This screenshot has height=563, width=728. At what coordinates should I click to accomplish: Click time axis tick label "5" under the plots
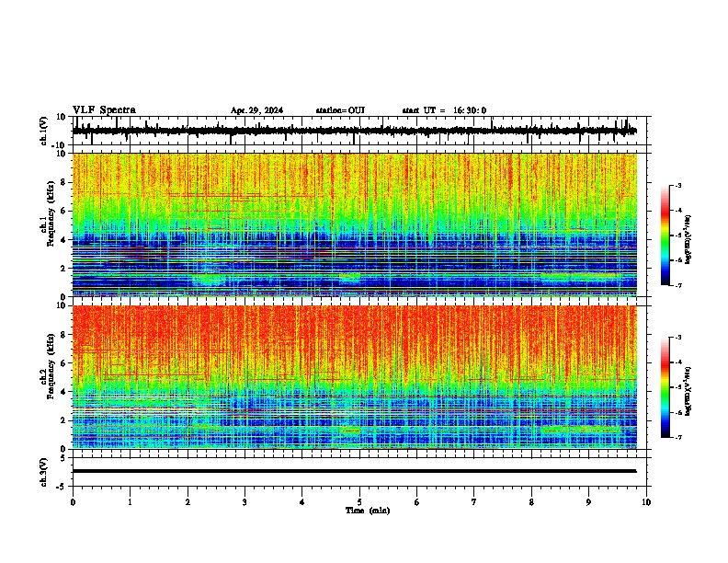tap(359, 502)
